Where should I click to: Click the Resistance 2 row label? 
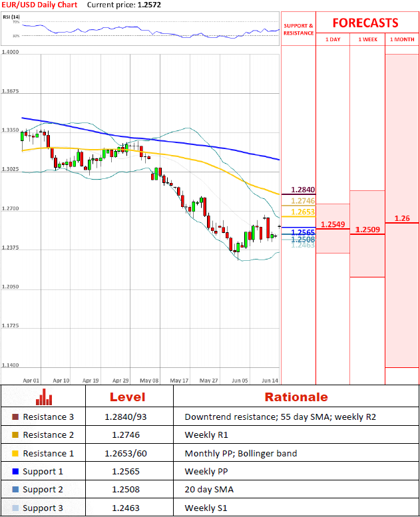[49, 435]
